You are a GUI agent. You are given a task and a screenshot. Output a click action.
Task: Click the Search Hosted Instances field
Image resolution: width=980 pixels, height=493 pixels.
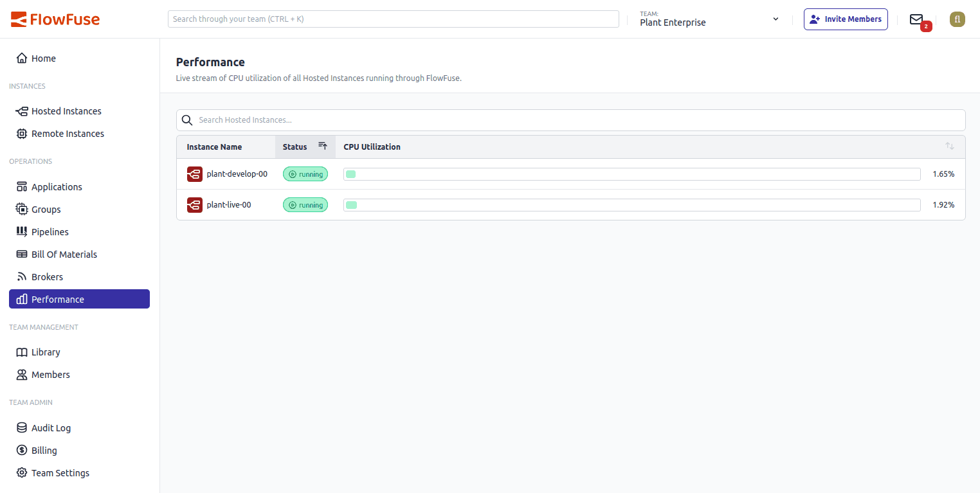tap(571, 120)
